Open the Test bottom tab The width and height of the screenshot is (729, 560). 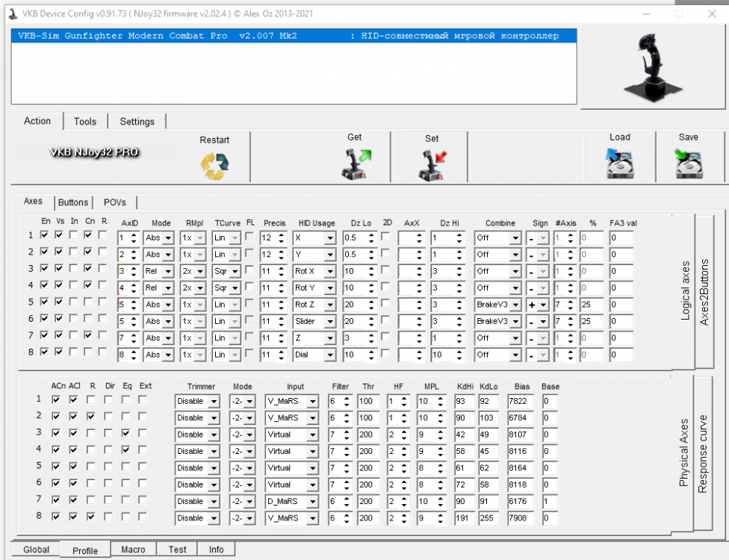tap(177, 550)
